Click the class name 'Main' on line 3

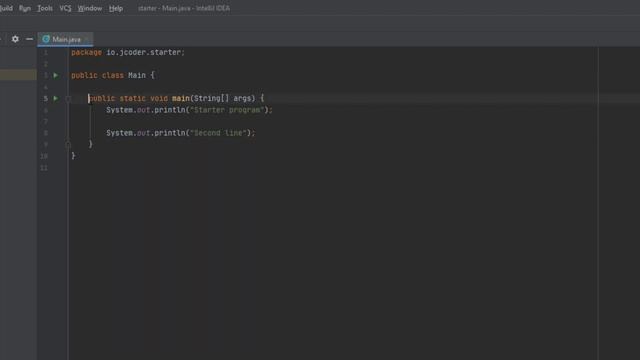[137, 76]
